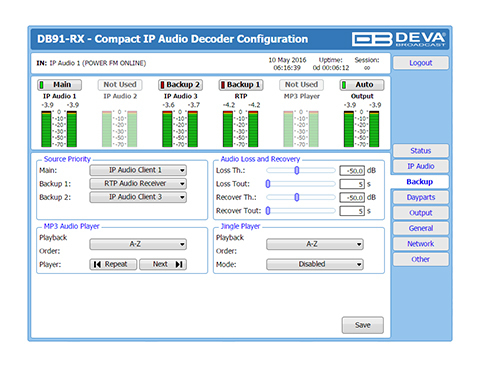Open the Status page
This screenshot has width=488, height=368.
(x=421, y=151)
